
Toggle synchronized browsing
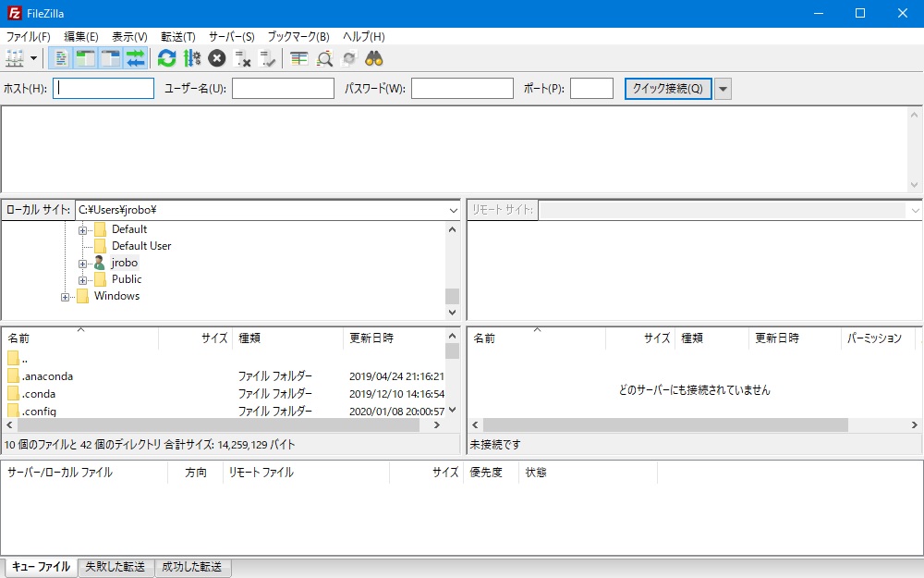coord(349,58)
